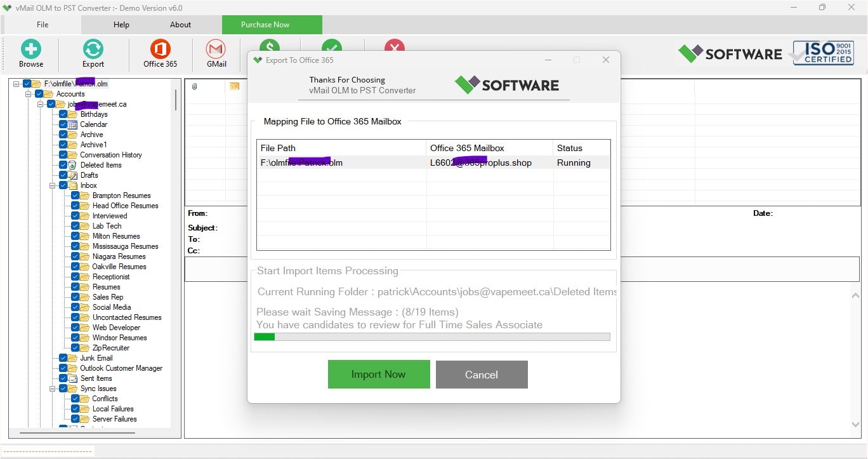Image resolution: width=868 pixels, height=459 pixels.
Task: Click the folder tree horizontal scrollbar
Action: tap(77, 433)
